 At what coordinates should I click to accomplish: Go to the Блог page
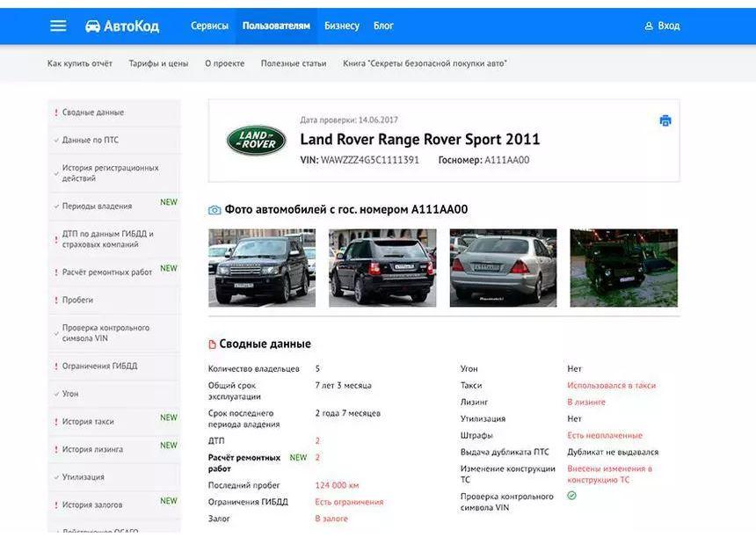point(383,26)
